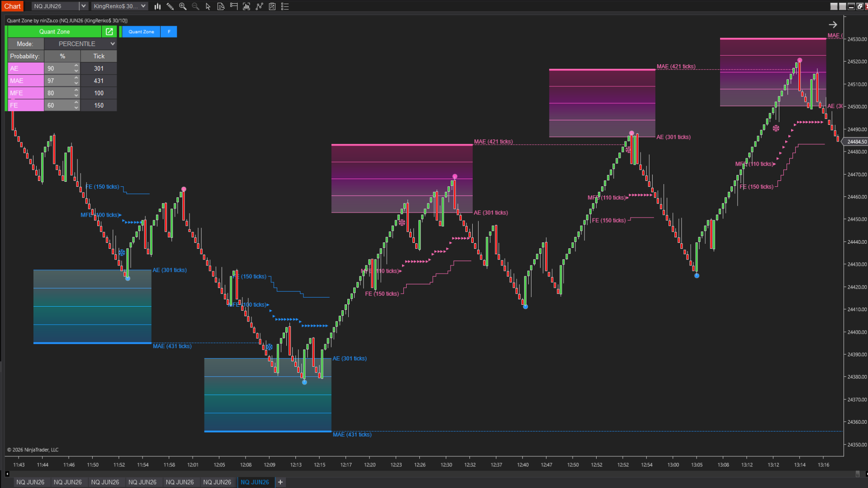Open the NQ JUN26 instrument dropdown
This screenshot has width=868, height=488.
[x=83, y=6]
